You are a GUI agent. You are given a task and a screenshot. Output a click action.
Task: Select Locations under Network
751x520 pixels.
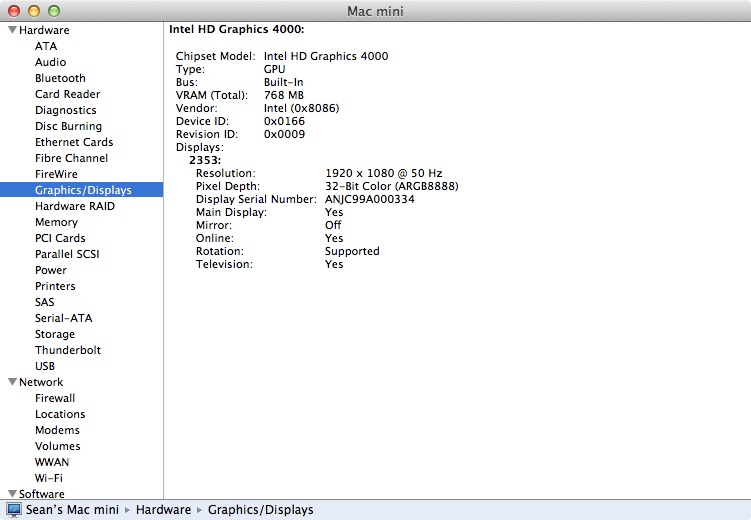60,414
